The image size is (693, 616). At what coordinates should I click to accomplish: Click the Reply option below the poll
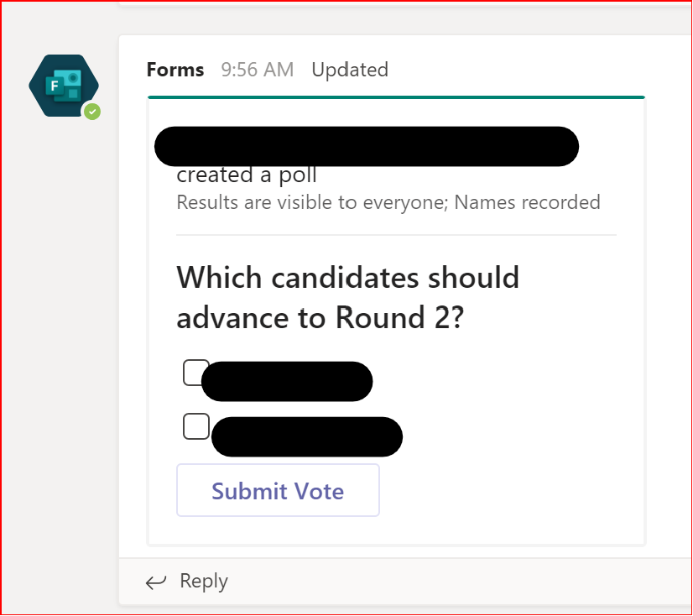click(x=203, y=581)
